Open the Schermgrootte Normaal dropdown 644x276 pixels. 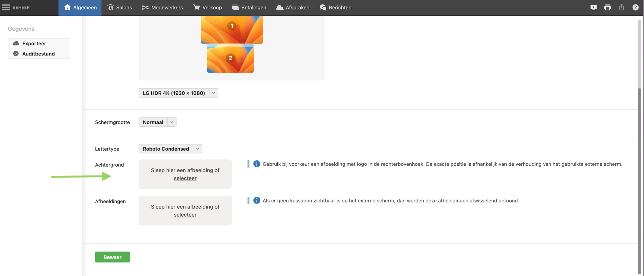tap(171, 122)
